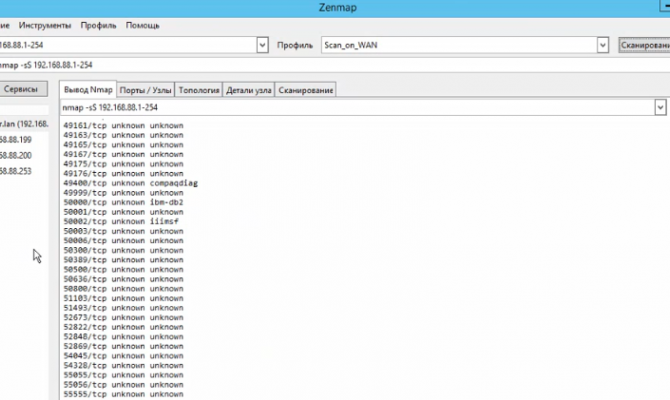Click the 49161/tcp output line
Viewport: 670px width, 400px height.
123,126
